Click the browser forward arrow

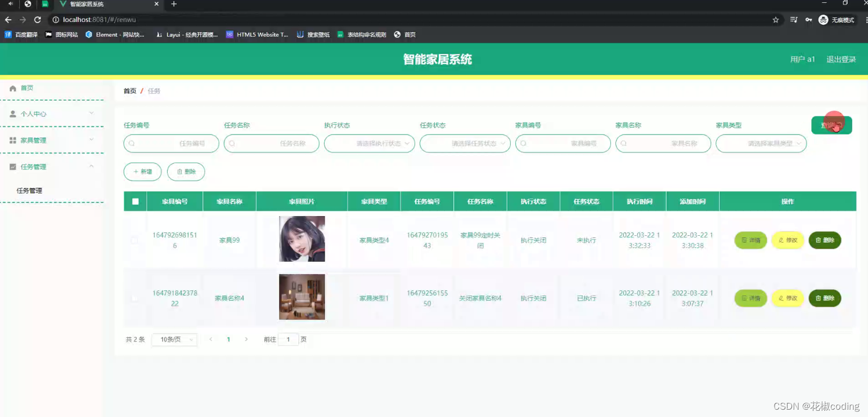pos(23,20)
